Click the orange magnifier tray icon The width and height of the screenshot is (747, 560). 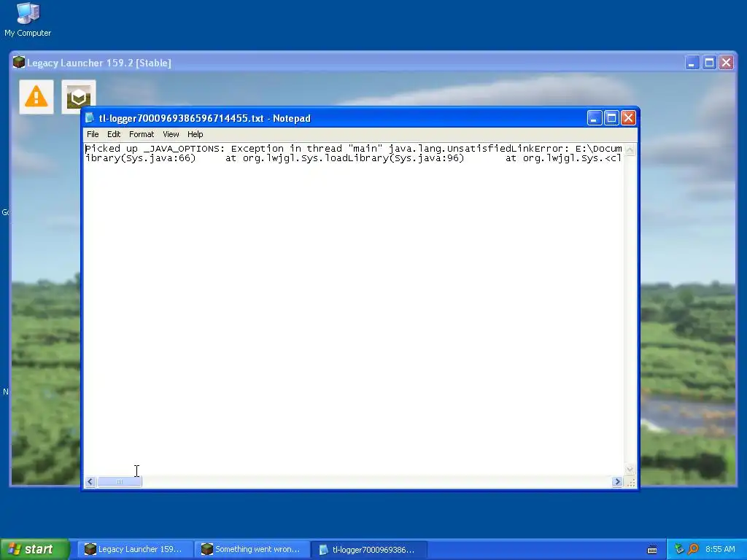pyautogui.click(x=693, y=549)
